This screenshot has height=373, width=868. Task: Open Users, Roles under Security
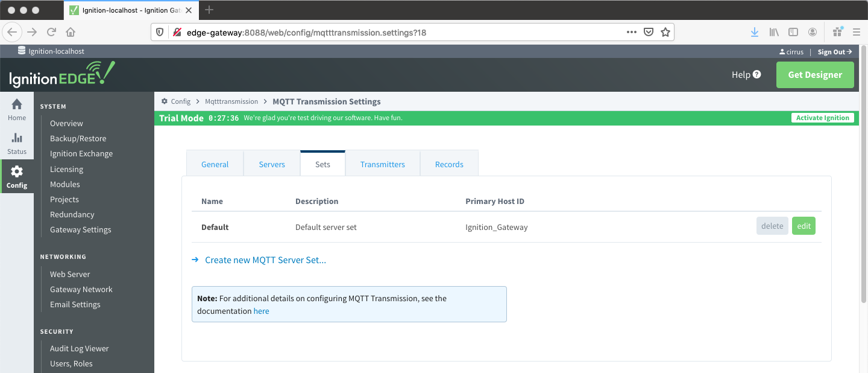click(x=71, y=363)
